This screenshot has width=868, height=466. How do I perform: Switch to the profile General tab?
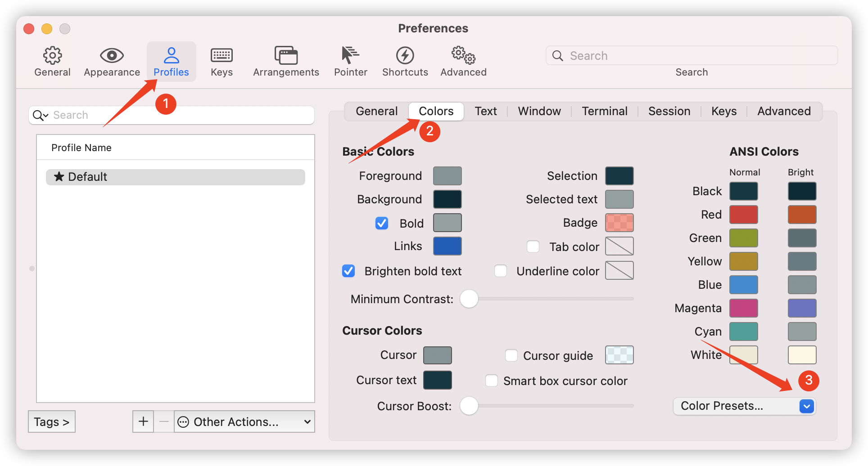(377, 111)
